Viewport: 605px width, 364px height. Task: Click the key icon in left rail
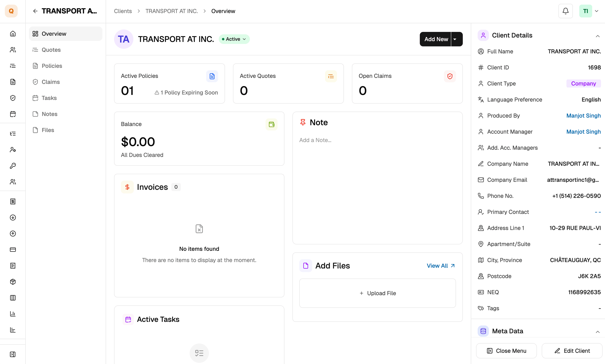pyautogui.click(x=13, y=166)
